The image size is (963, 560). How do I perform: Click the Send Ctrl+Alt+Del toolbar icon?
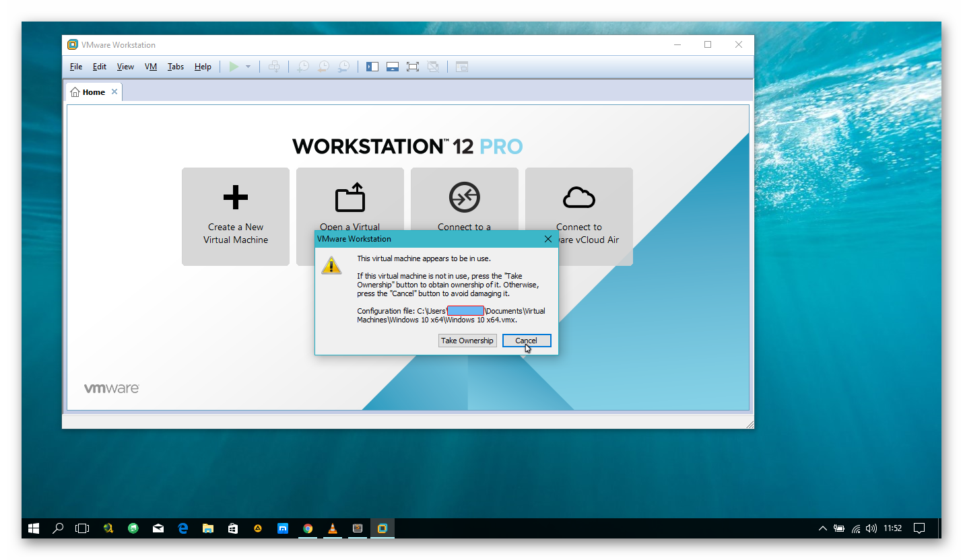[274, 67]
